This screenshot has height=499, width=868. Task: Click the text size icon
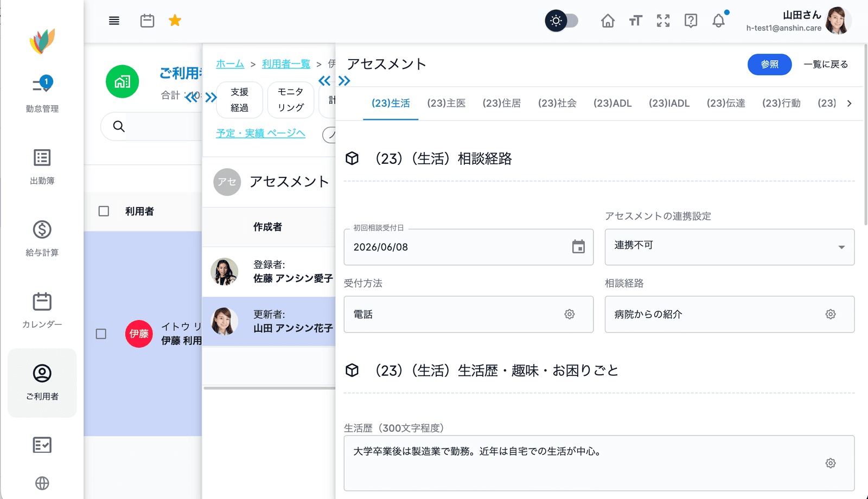coord(636,21)
